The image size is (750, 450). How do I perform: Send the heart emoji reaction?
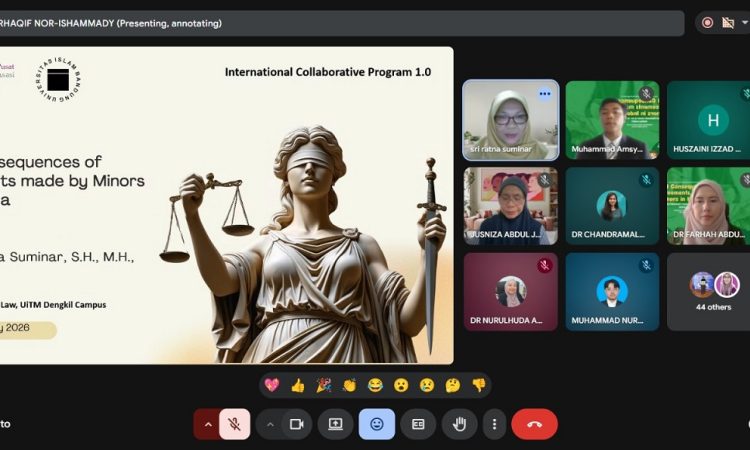[x=272, y=385]
